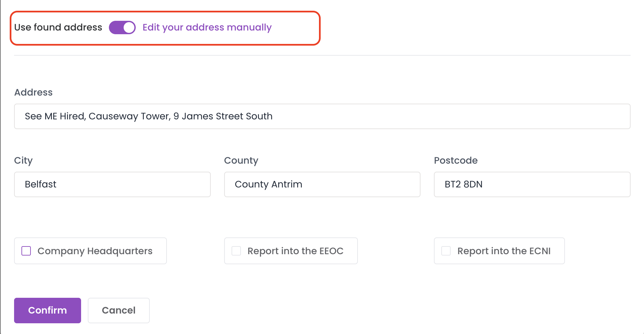Select the County field containing County Antrim
Viewport: 644px width, 334px height.
322,184
